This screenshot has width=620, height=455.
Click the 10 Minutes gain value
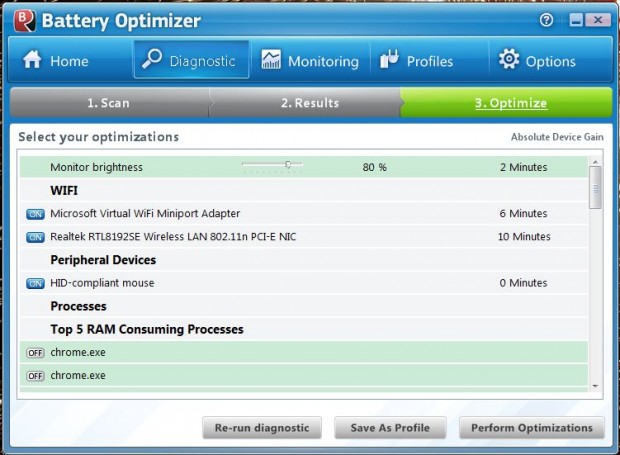pyautogui.click(x=524, y=237)
